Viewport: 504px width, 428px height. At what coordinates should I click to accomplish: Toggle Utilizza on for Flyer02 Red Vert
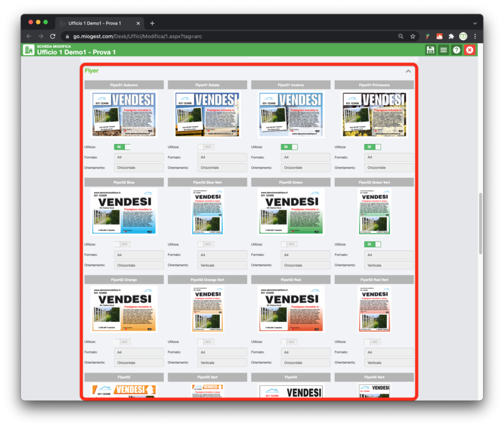[x=372, y=341]
